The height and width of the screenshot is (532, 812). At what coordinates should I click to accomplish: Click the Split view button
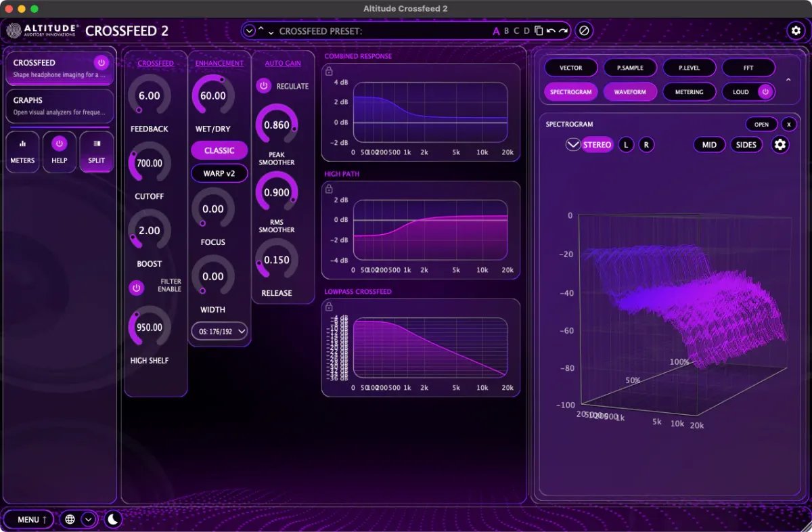(96, 152)
